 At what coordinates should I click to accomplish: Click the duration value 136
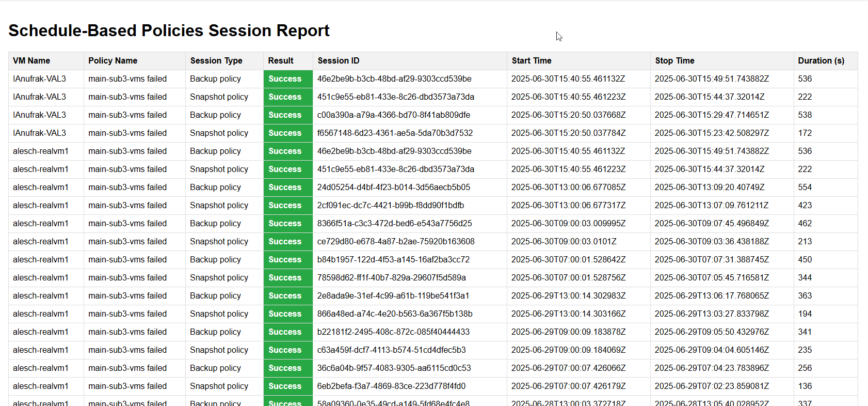tap(805, 386)
